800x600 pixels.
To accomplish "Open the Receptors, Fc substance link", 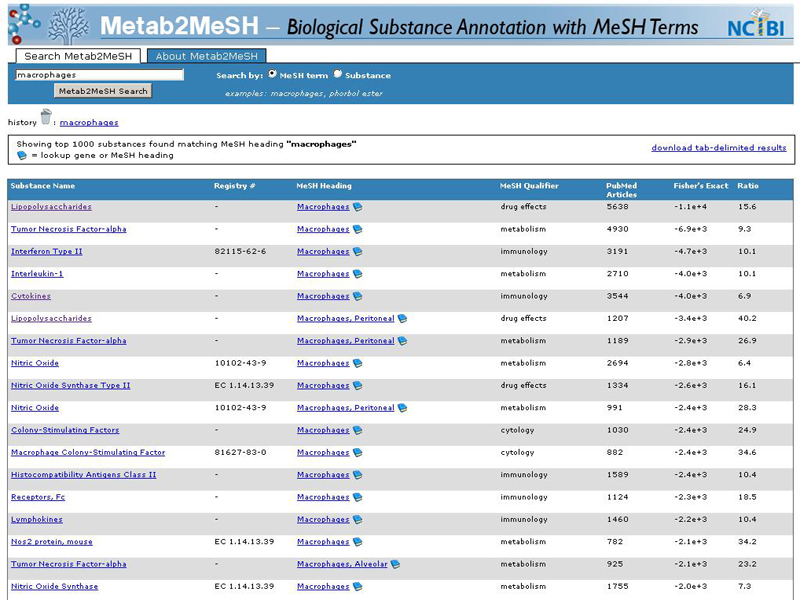I will coord(38,497).
